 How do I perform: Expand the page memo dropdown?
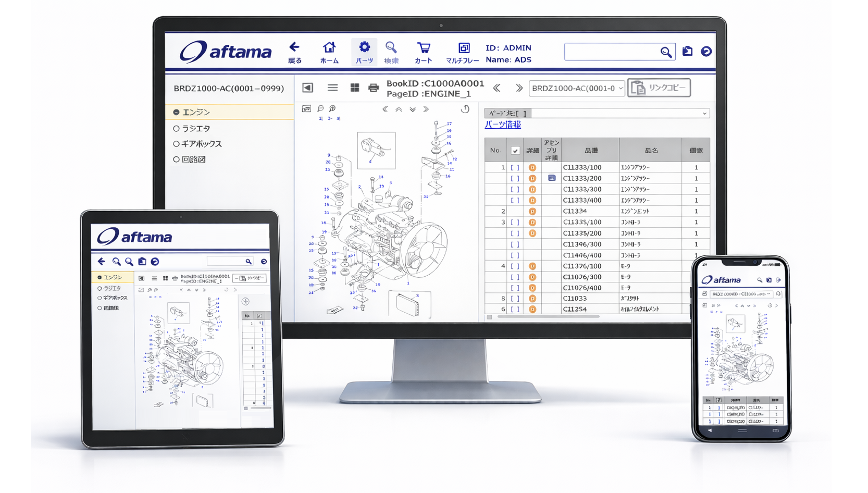pyautogui.click(x=704, y=114)
